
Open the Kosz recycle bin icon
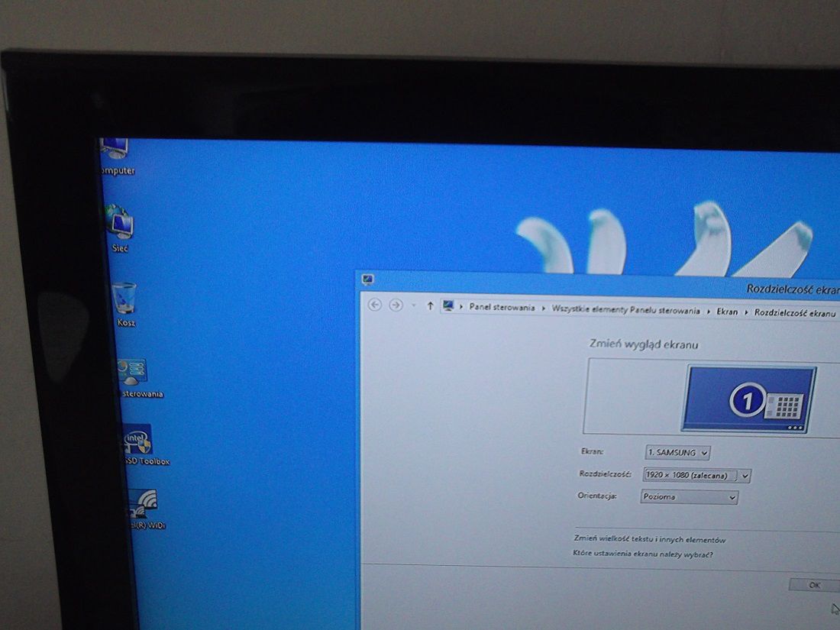[124, 304]
